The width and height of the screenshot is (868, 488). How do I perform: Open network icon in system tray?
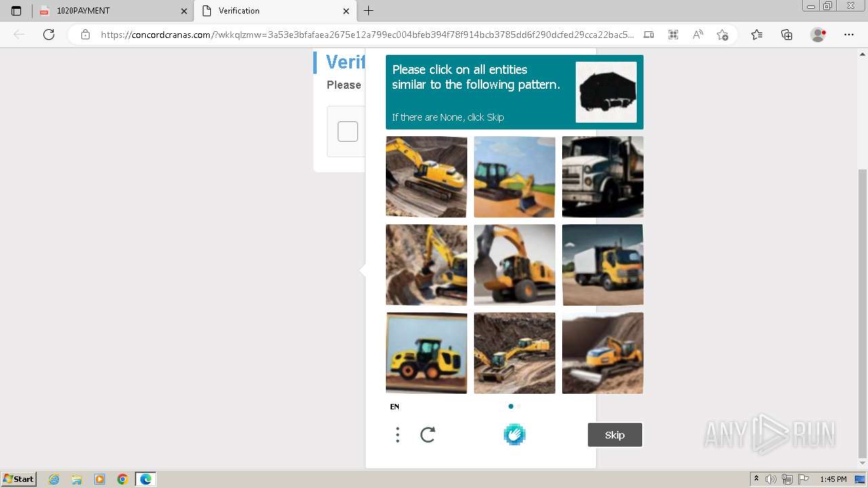787,479
